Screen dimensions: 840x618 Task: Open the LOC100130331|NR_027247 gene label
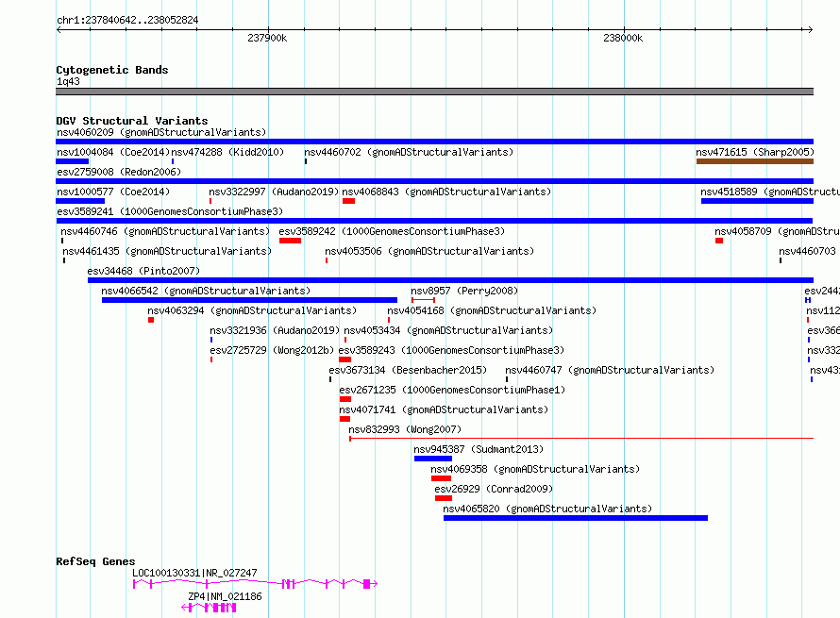point(195,573)
